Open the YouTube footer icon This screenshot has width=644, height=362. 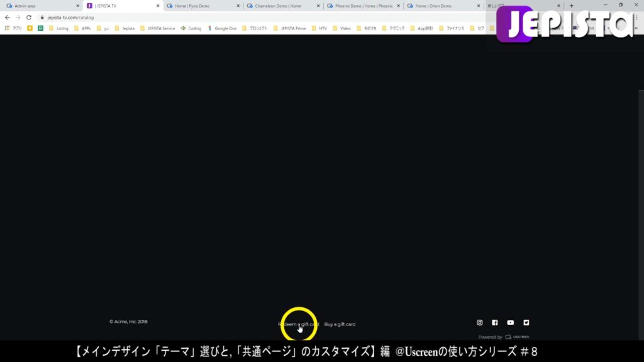(x=511, y=322)
